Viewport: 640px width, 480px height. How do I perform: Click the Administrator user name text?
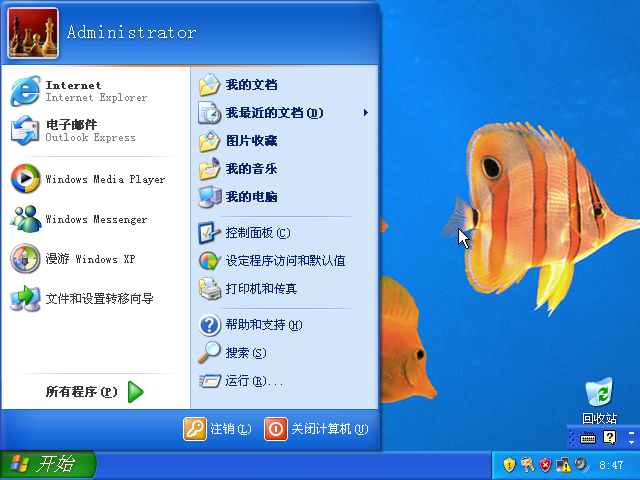(131, 32)
